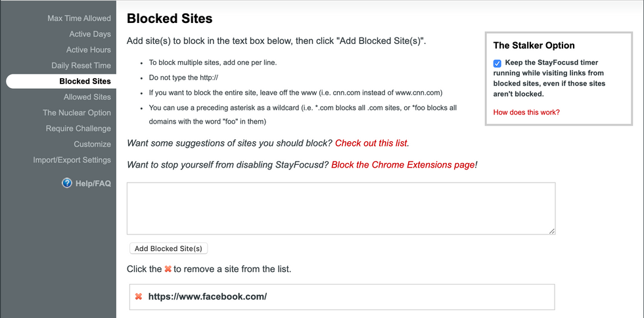The height and width of the screenshot is (318, 644).
Task: Select the Blocked Sites sidebar item
Action: (x=85, y=81)
